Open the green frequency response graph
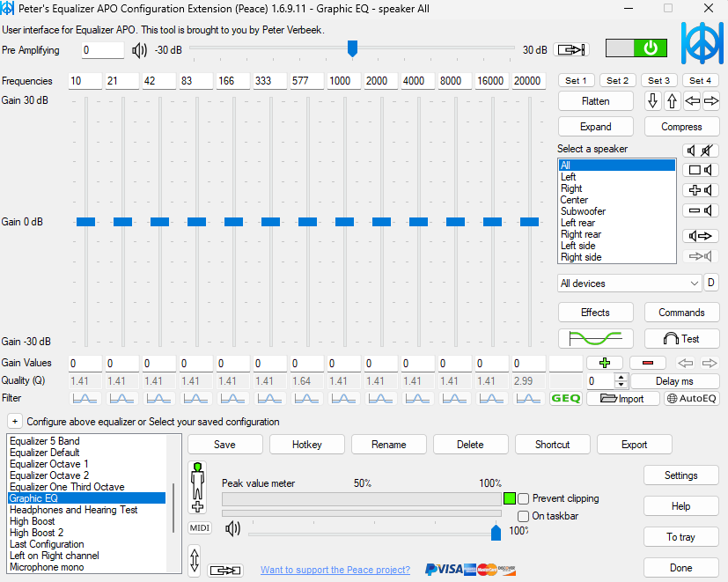The height and width of the screenshot is (582, 728). coord(596,339)
